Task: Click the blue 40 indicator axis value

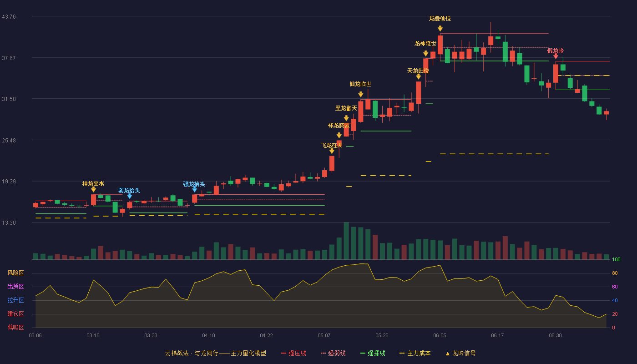Action: (x=615, y=301)
